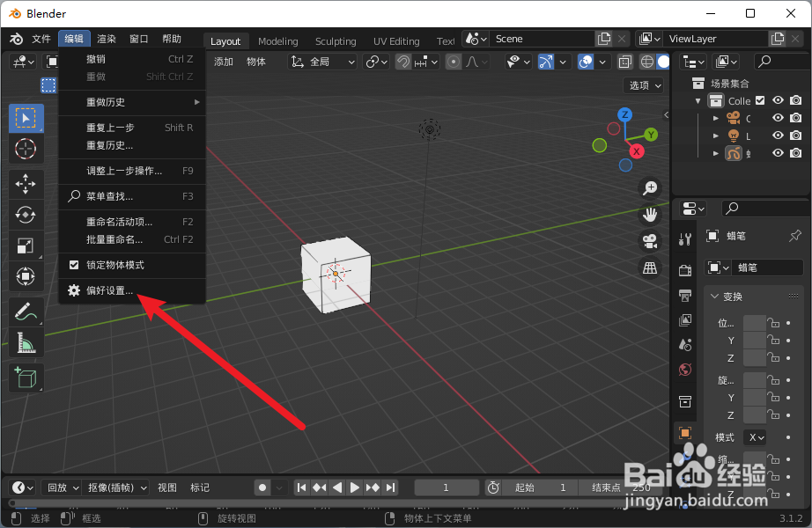Activate the 3D Cursor tool
Screen dimensions: 812x528
(26, 149)
